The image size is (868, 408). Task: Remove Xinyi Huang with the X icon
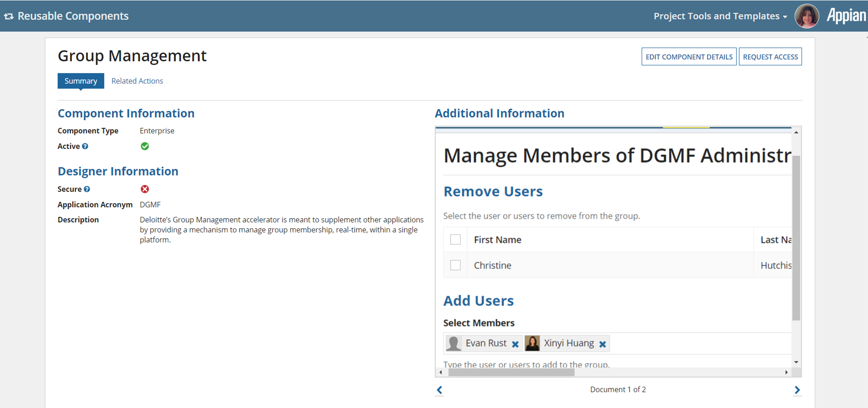click(602, 344)
